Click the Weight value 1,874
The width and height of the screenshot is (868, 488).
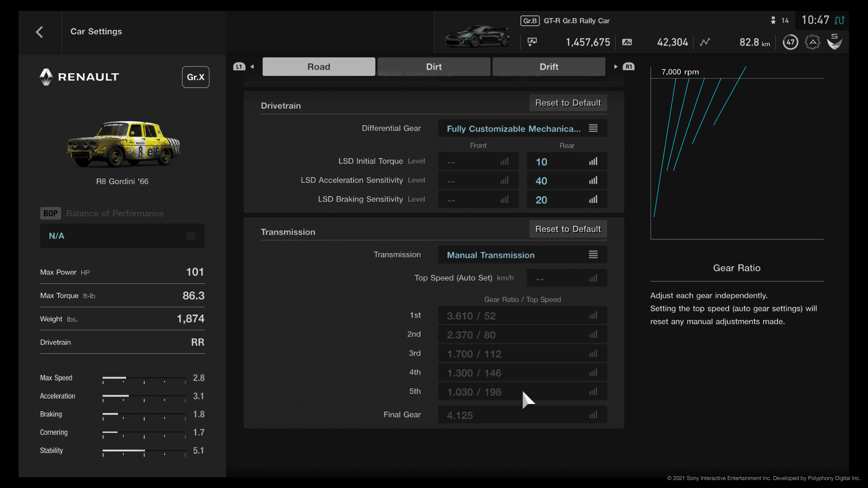(190, 319)
